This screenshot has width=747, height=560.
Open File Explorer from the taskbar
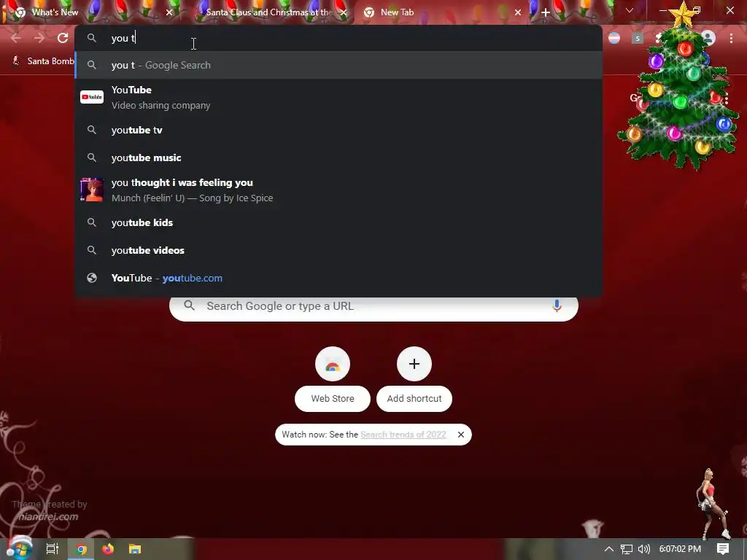135,549
